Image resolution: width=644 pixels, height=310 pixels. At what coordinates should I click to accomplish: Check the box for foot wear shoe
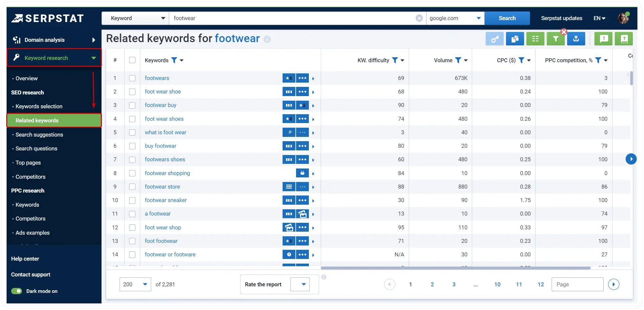132,92
